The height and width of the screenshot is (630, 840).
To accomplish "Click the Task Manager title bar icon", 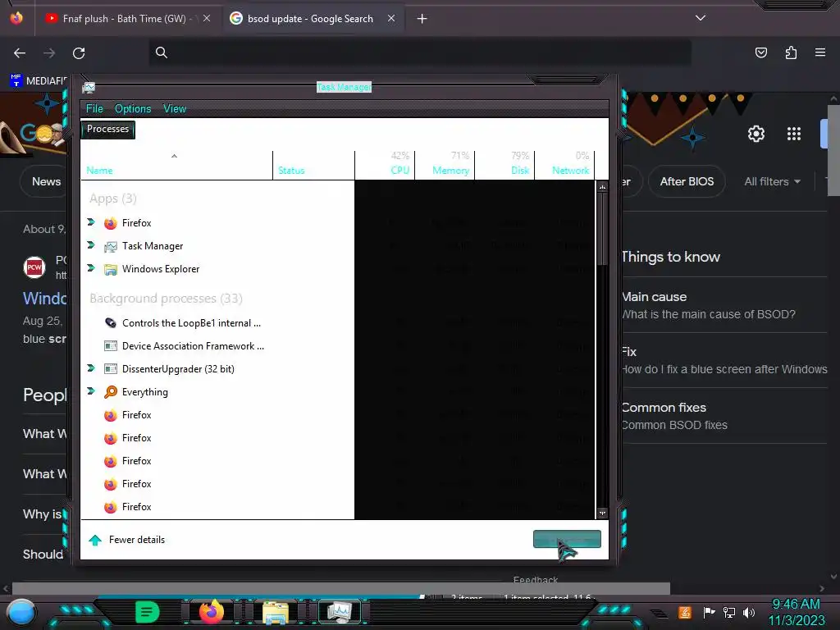I will [89, 87].
